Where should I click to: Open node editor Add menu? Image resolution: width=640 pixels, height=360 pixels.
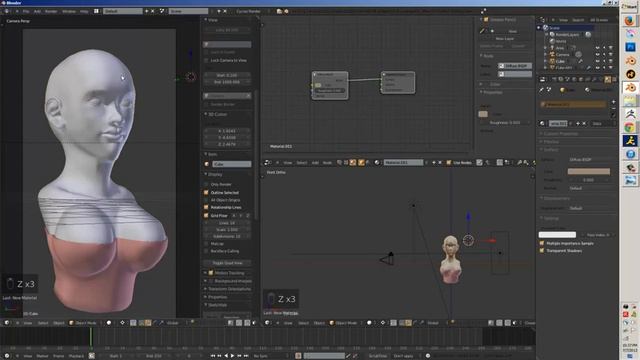[315, 162]
